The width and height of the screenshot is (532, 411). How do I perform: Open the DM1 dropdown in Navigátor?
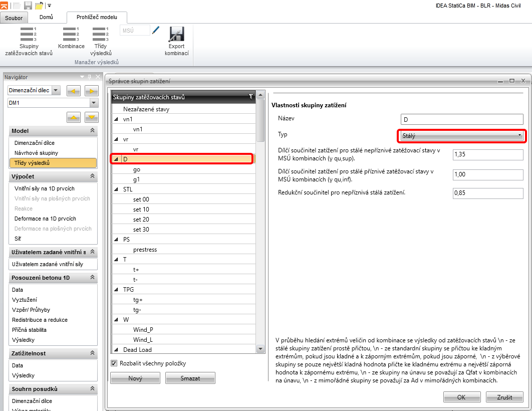(x=93, y=103)
